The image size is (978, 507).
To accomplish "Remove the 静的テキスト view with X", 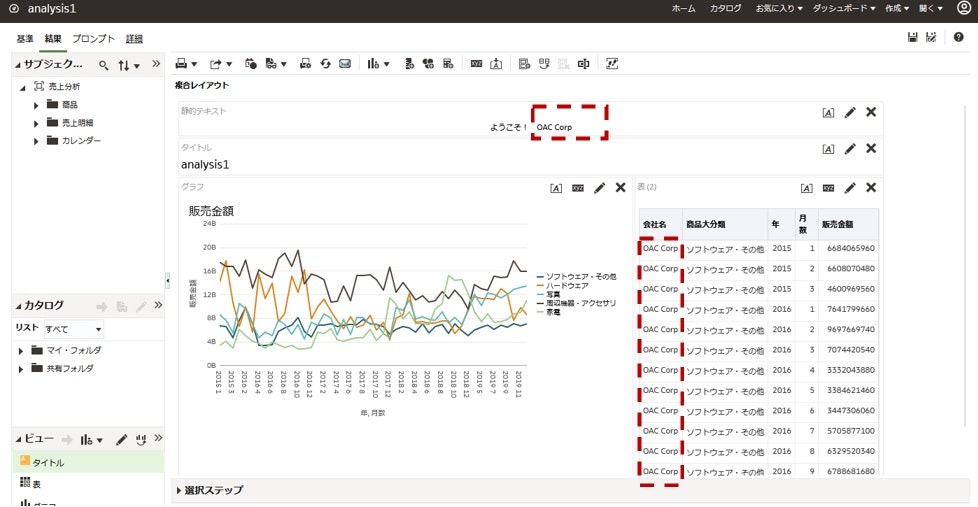I will coord(871,112).
